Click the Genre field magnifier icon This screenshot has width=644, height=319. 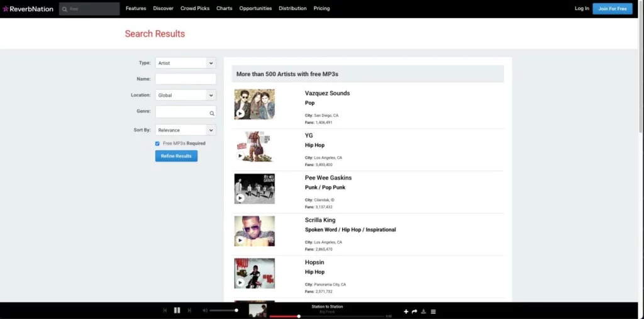point(212,113)
